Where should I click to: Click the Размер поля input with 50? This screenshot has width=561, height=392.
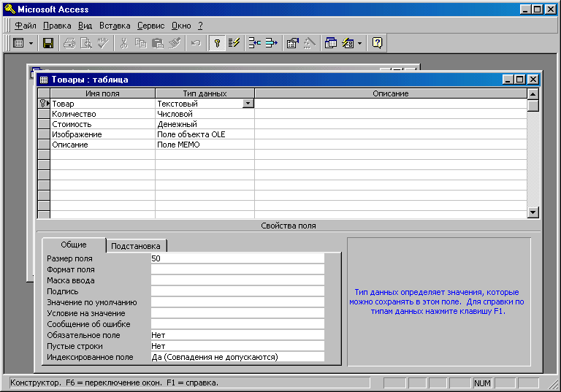tap(237, 258)
